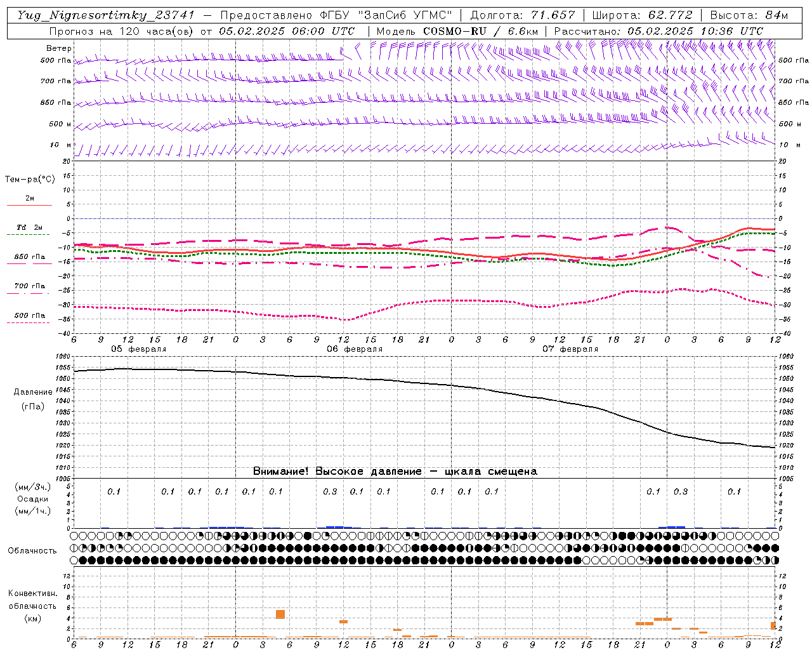The height and width of the screenshot is (650, 812).
Task: Click the 'Долгота: 71.657' longitude value
Action: pyautogui.click(x=523, y=15)
